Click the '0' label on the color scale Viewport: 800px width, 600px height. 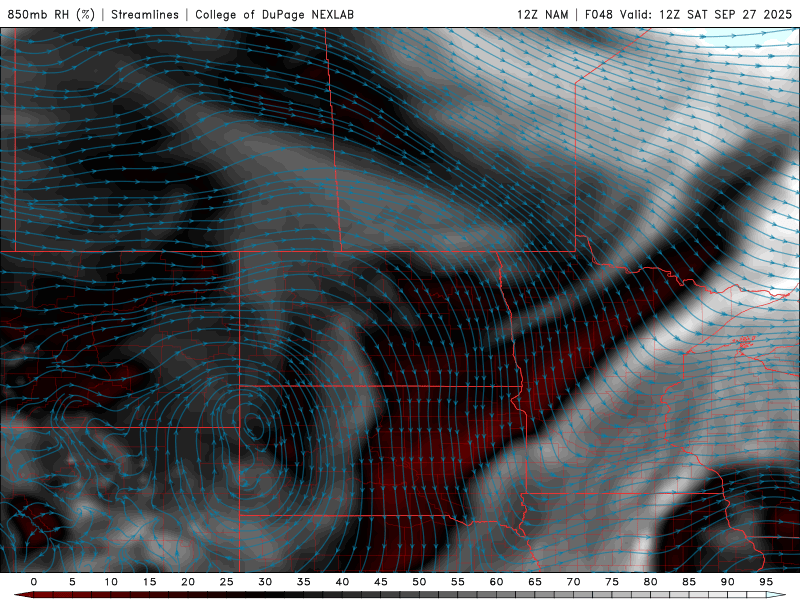click(x=34, y=582)
